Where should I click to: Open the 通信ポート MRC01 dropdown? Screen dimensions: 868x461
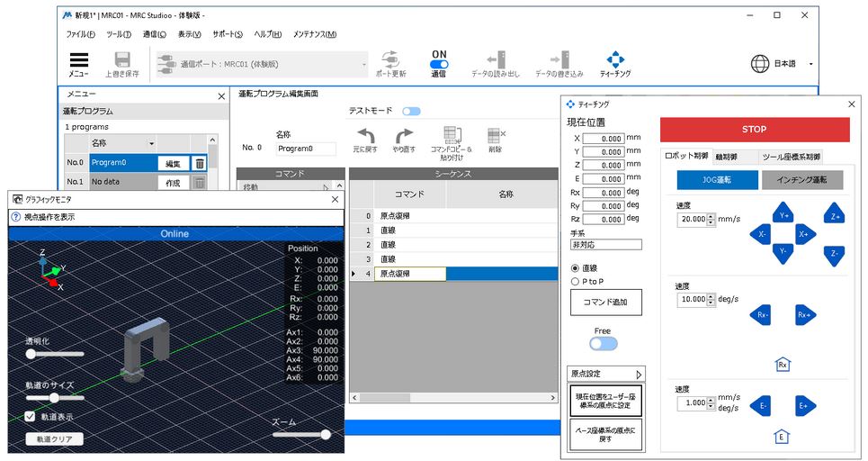pos(263,64)
